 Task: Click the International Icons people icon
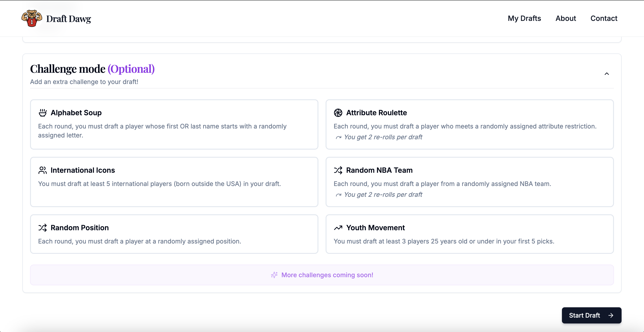(x=43, y=170)
